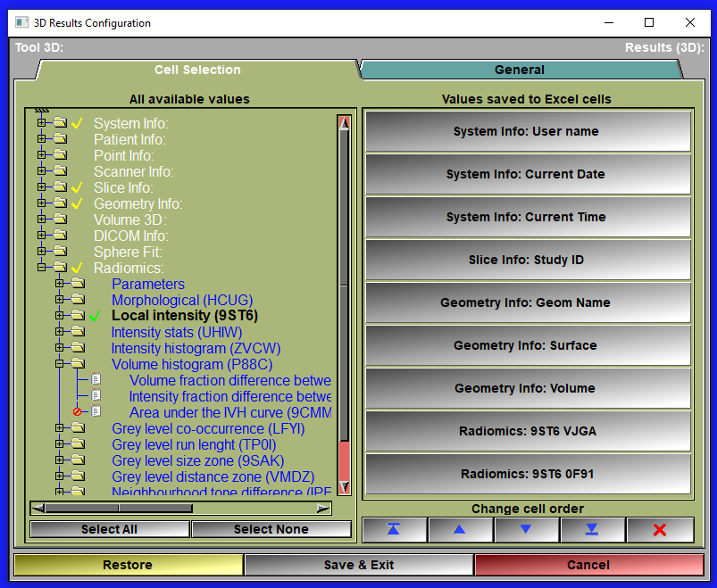Select the Slice Info: Study ID cell
The height and width of the screenshot is (588, 717).
click(528, 260)
